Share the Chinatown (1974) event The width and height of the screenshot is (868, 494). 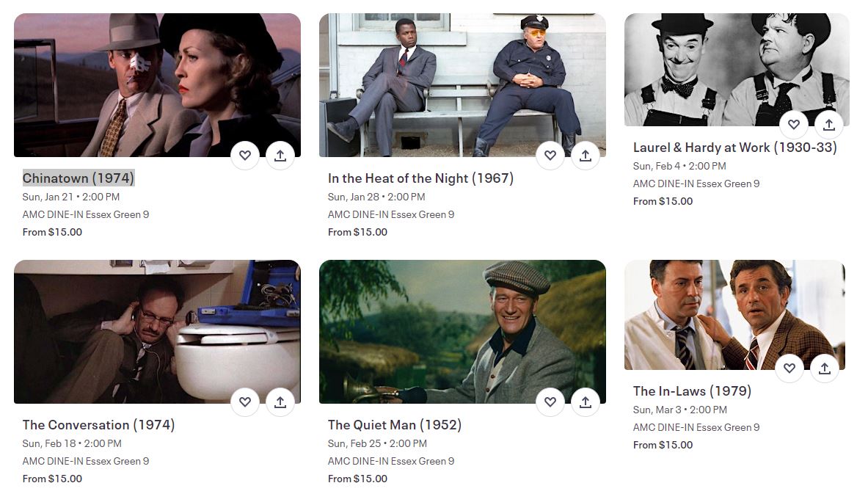click(x=280, y=156)
